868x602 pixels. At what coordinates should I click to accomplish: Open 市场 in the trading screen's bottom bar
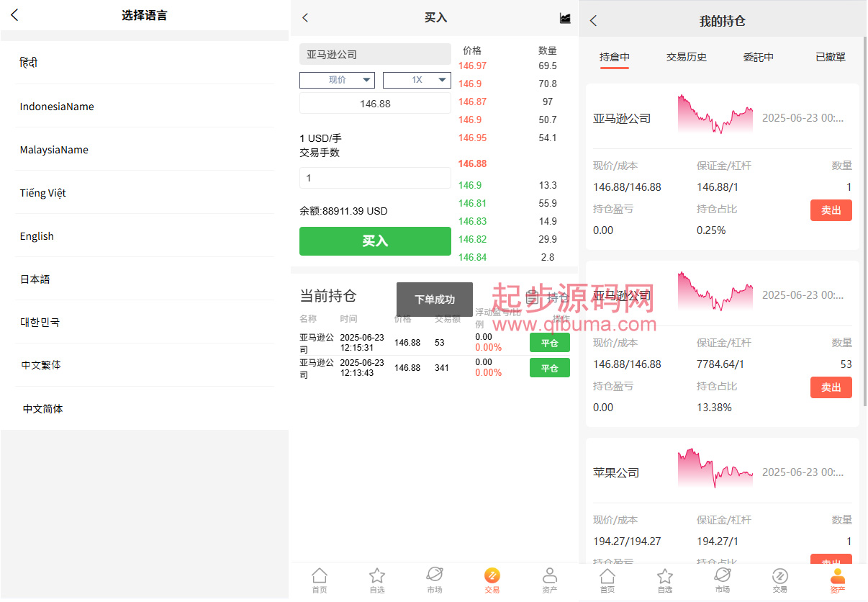[x=435, y=580]
